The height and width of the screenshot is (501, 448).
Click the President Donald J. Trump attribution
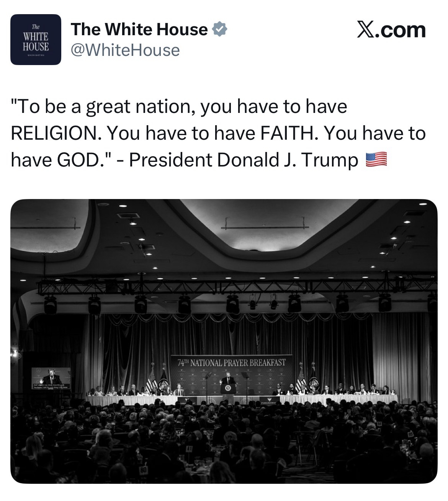[243, 160]
